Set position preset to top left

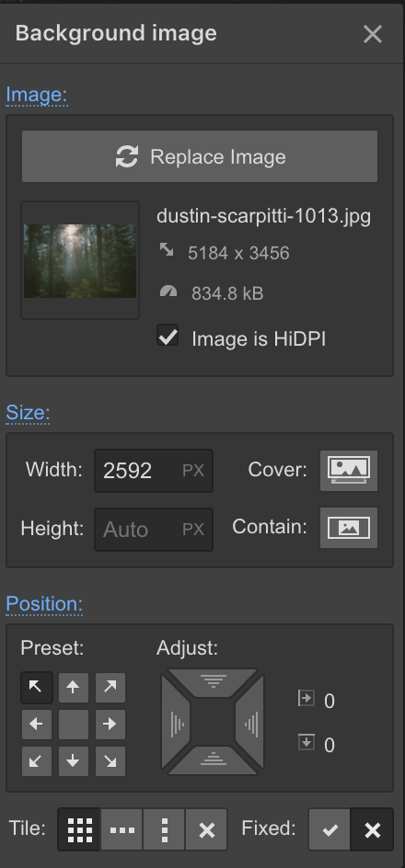[37, 687]
